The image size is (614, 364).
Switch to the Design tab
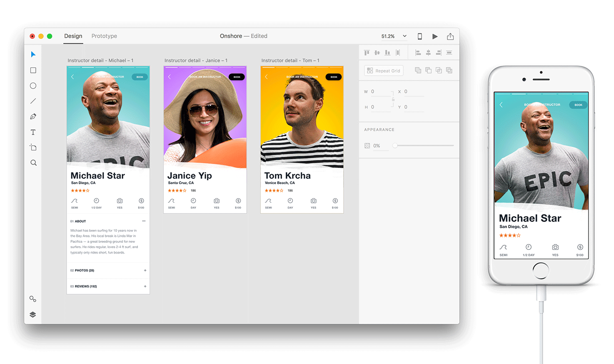click(73, 36)
